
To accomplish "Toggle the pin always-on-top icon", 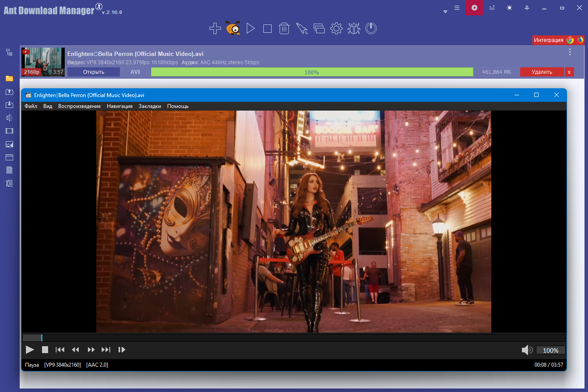I will [x=527, y=8].
